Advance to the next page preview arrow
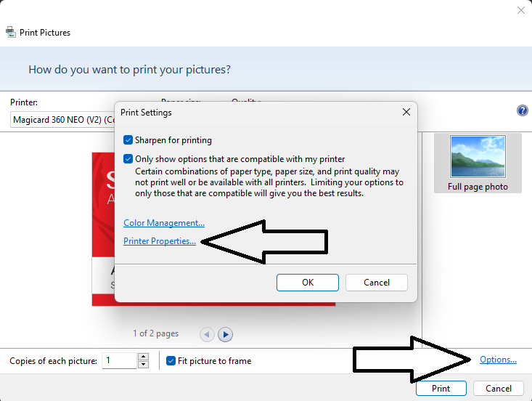532x401 pixels. pos(226,334)
